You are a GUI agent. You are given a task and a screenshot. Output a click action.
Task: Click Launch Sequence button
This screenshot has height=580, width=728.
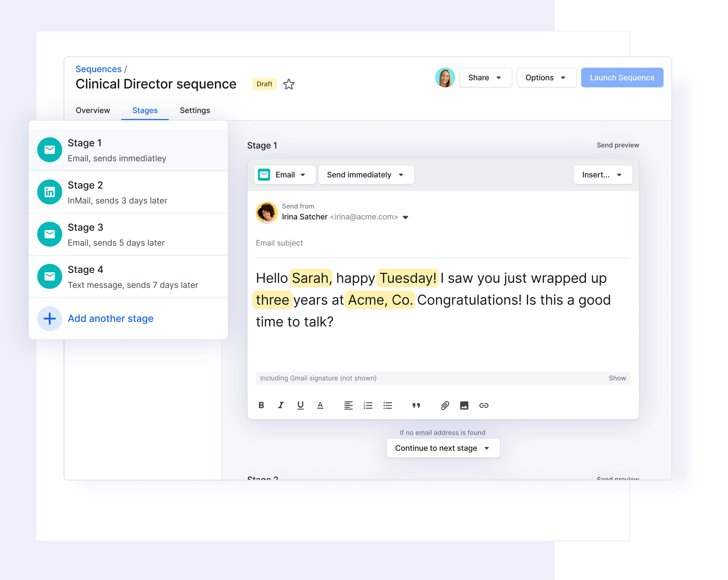point(622,78)
